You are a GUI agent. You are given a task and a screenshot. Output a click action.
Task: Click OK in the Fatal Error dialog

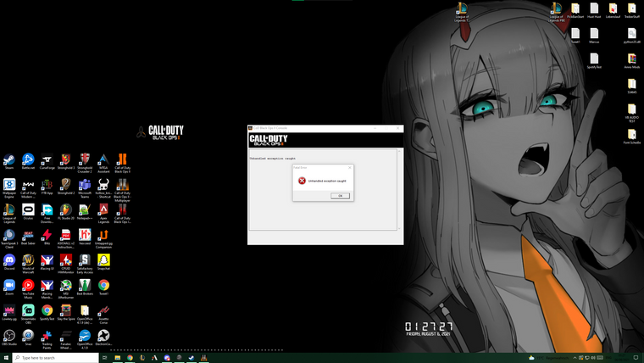[340, 196]
